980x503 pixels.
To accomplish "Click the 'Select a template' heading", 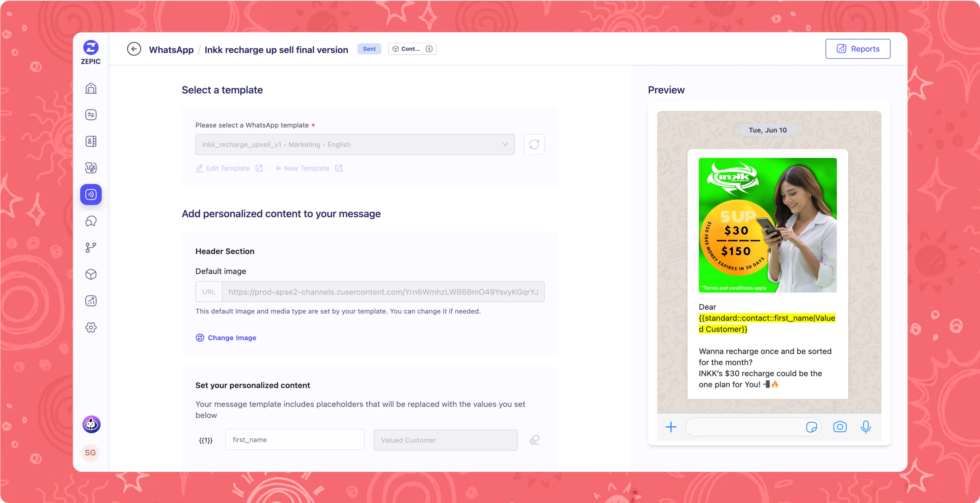I will pyautogui.click(x=222, y=90).
